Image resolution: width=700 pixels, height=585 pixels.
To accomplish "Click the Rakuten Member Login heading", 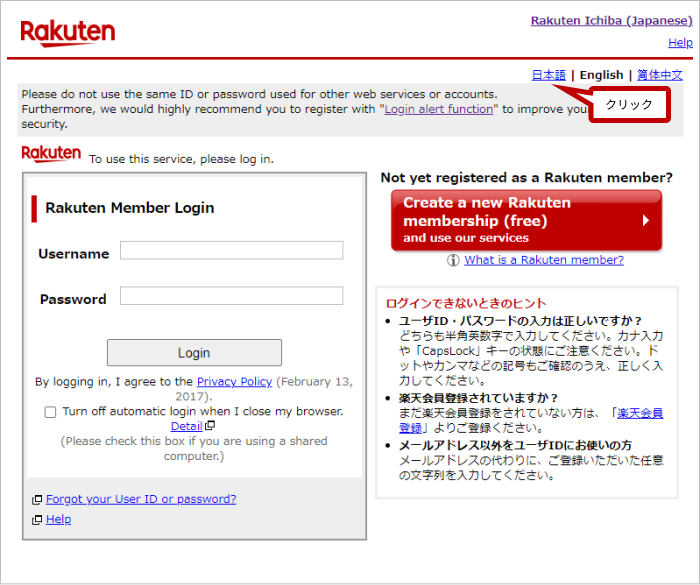I will (x=130, y=208).
